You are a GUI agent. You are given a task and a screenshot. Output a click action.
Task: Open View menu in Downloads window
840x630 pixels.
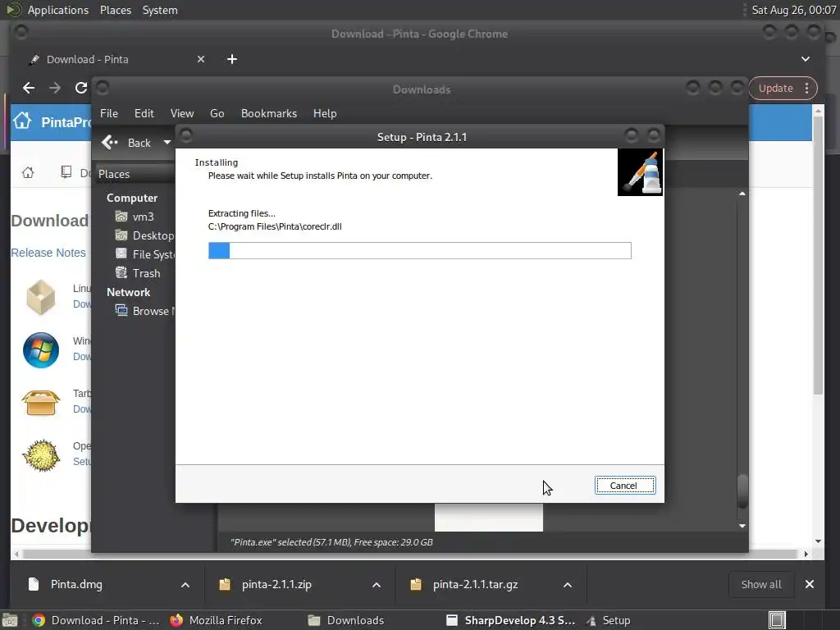coord(181,113)
